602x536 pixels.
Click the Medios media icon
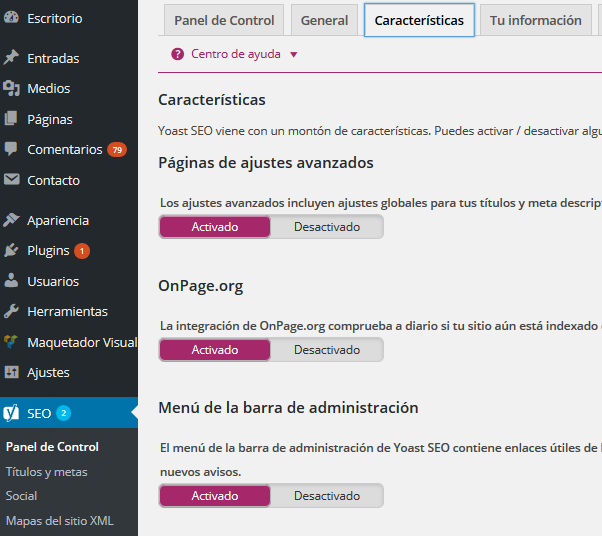pyautogui.click(x=11, y=88)
